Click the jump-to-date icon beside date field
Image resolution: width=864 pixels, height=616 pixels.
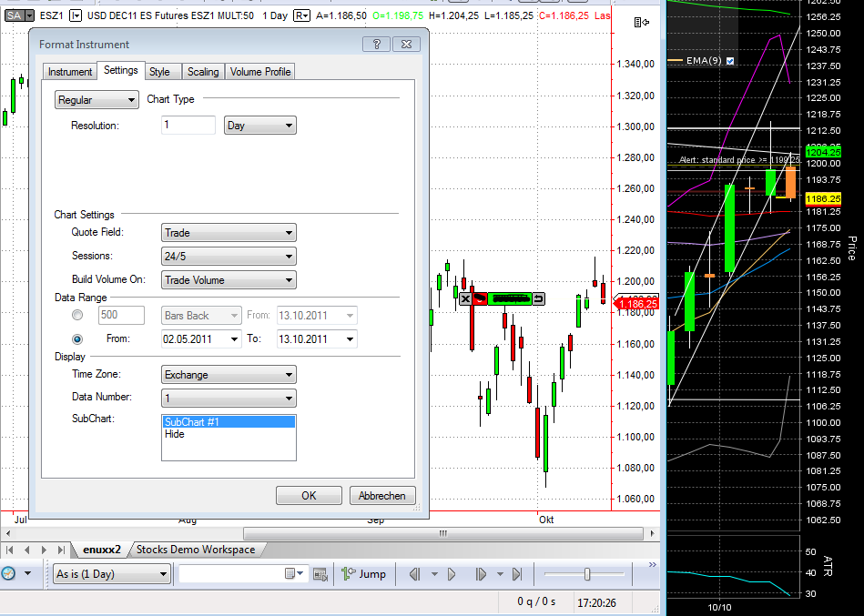tap(320, 574)
